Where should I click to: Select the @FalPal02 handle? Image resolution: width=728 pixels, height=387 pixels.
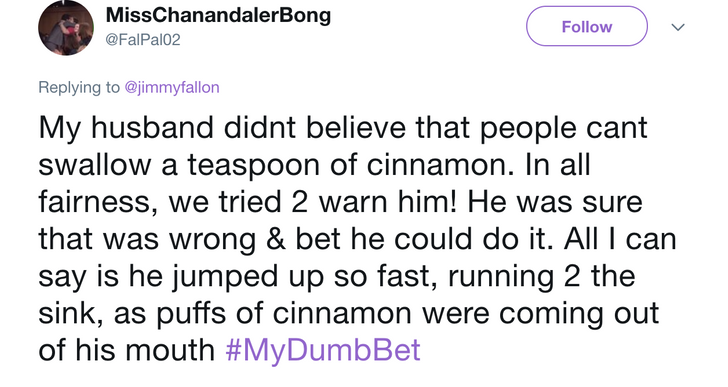coord(143,40)
